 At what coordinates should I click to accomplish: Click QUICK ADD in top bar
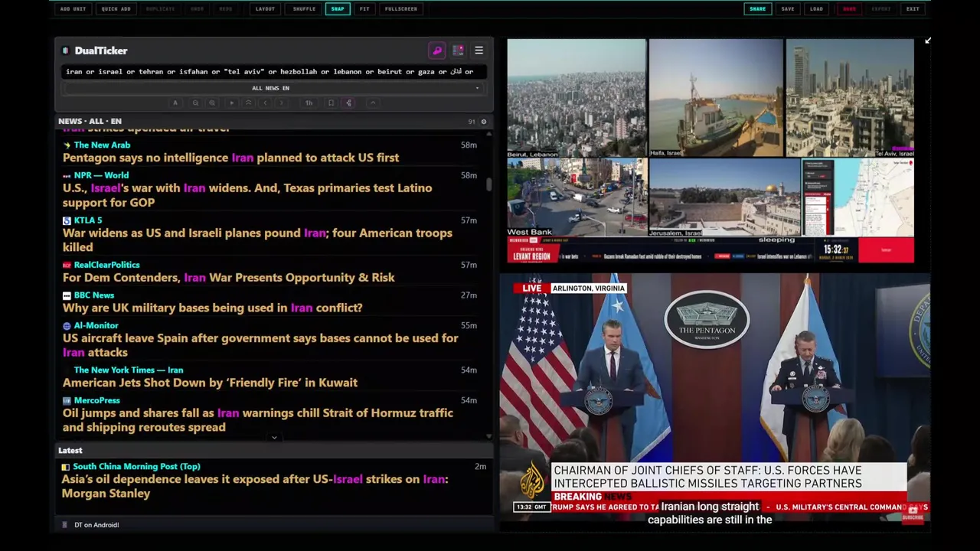pyautogui.click(x=116, y=9)
